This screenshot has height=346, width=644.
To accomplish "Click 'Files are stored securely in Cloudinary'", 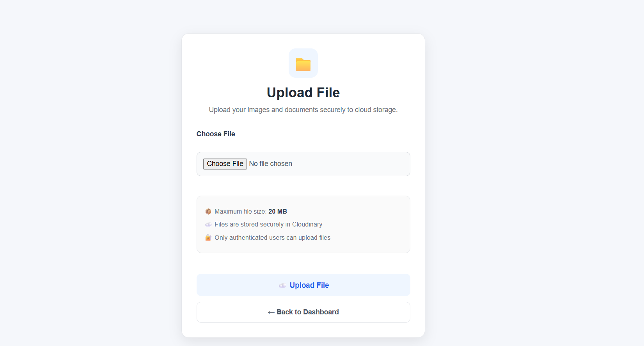I will point(268,224).
